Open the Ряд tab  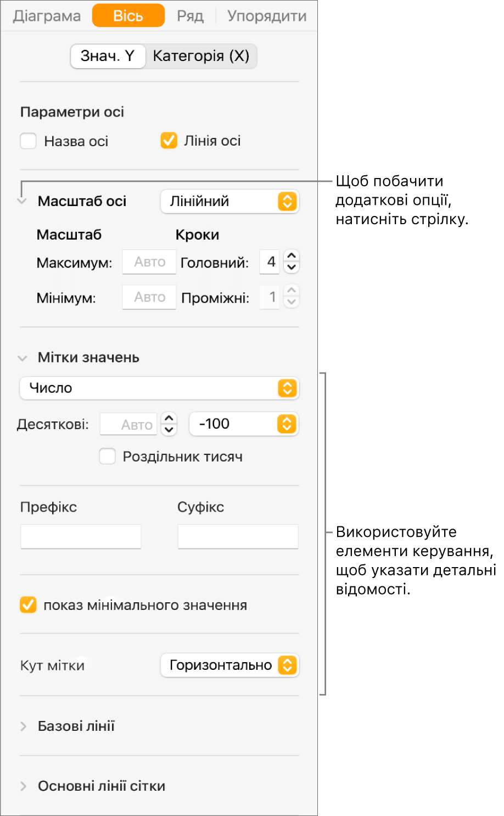[x=190, y=16]
